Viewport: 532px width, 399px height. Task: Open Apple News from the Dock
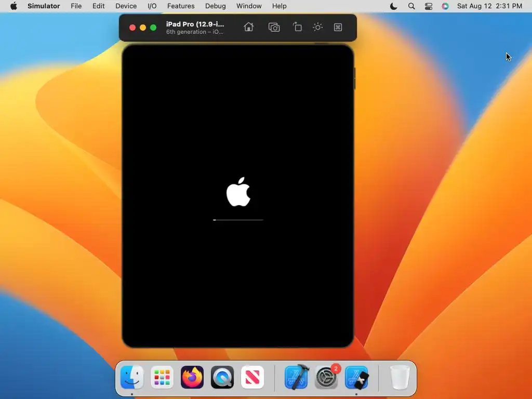[x=252, y=377]
